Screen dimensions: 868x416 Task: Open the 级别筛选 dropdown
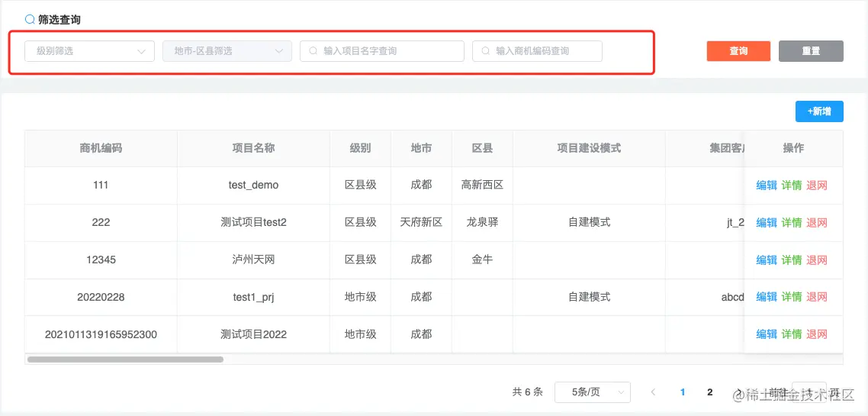click(x=90, y=51)
